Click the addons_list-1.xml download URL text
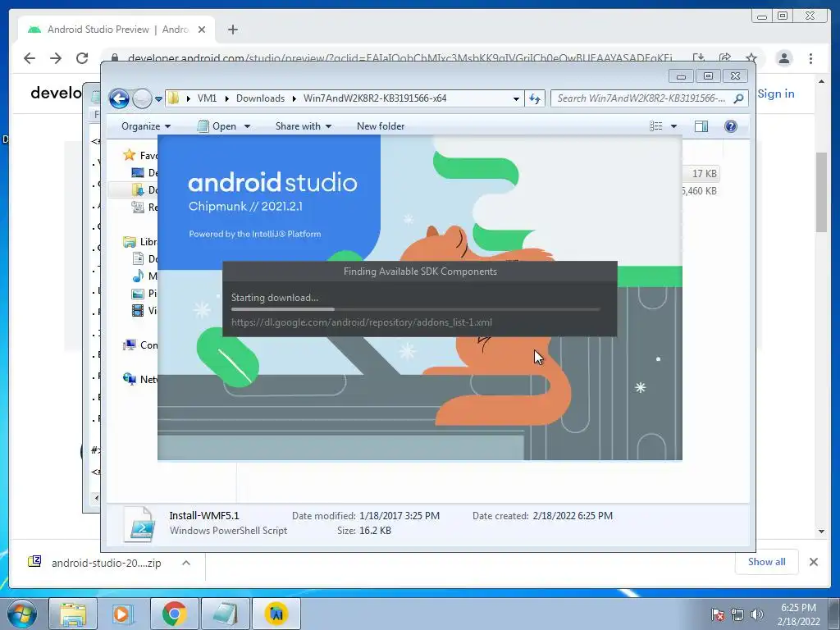The image size is (840, 630). click(362, 322)
